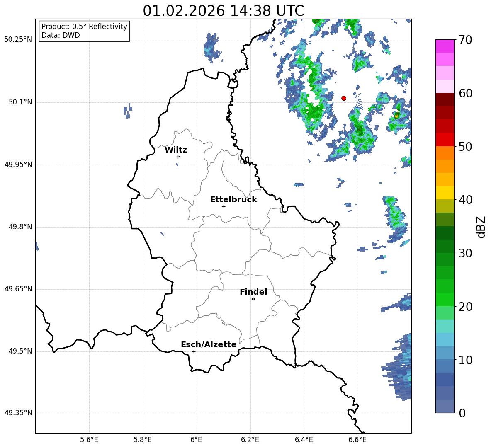Image resolution: width=491 pixels, height=448 pixels.
Task: Click the 0 colorbar tick label
Action: click(462, 413)
